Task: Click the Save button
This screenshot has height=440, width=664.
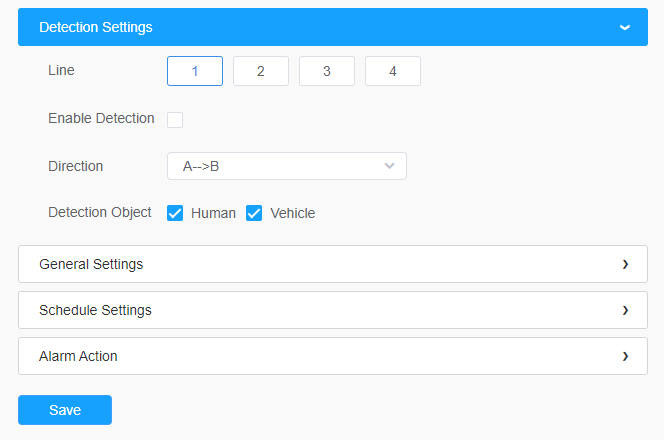Action: 65,410
